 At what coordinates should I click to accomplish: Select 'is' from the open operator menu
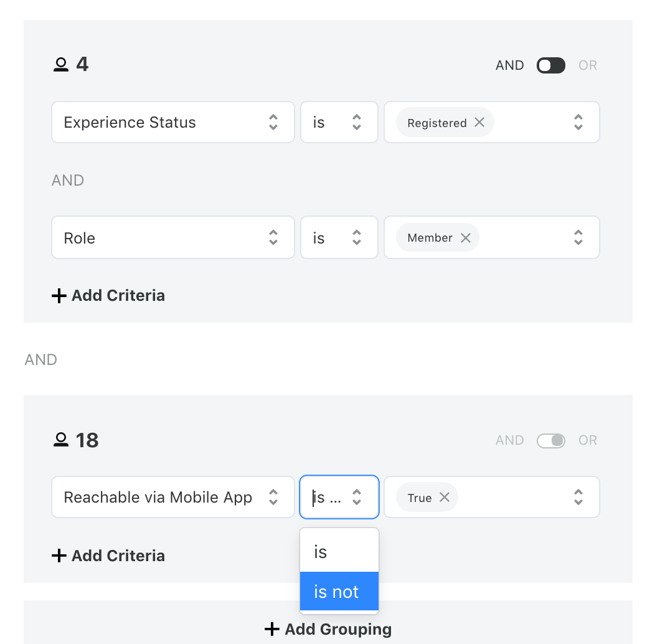click(x=339, y=551)
